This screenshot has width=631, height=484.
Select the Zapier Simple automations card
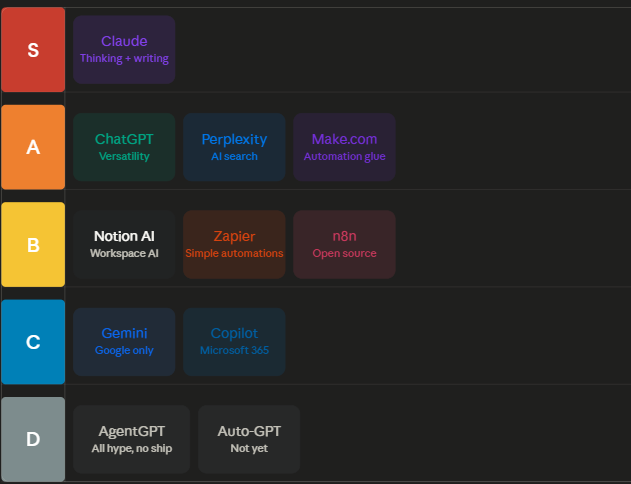pyautogui.click(x=234, y=244)
